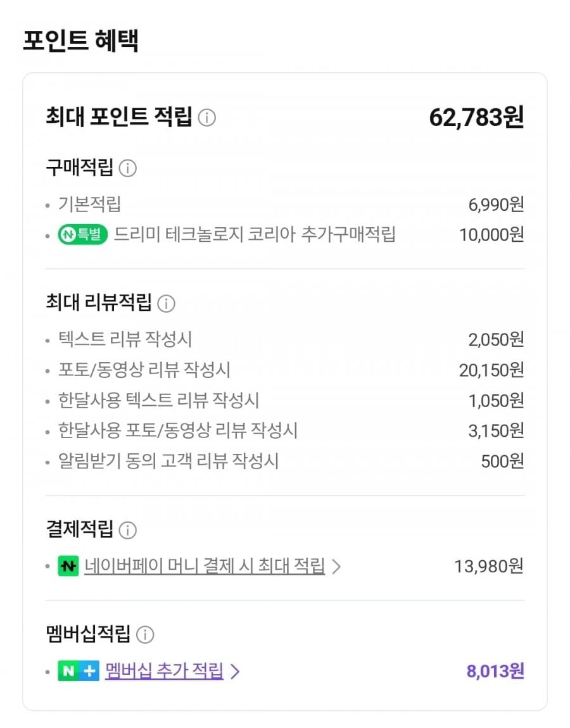The height and width of the screenshot is (728, 570).
Task: Click 알림받기 동의 고객 리뷰 작성시 item
Action: point(168,461)
